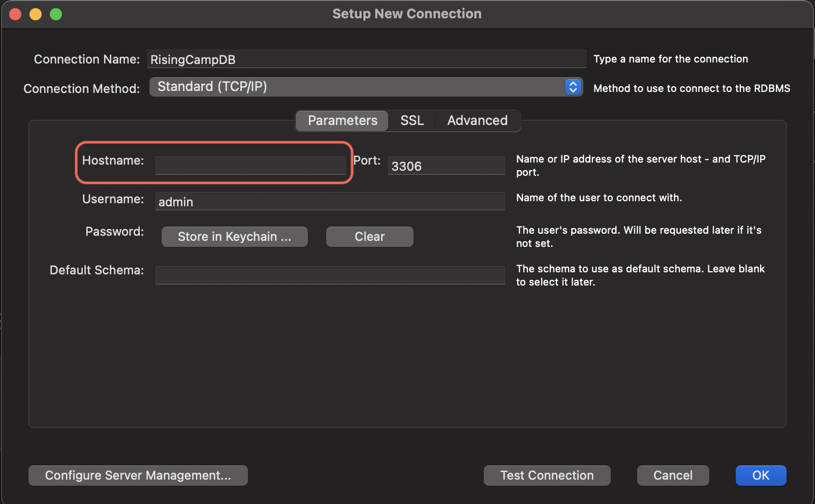The height and width of the screenshot is (504, 815).
Task: Switch to the SSL tab
Action: click(412, 121)
